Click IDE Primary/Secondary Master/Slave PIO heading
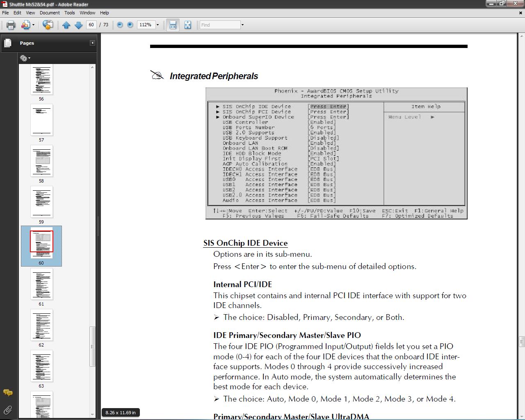The height and width of the screenshot is (420, 525). pos(287,335)
